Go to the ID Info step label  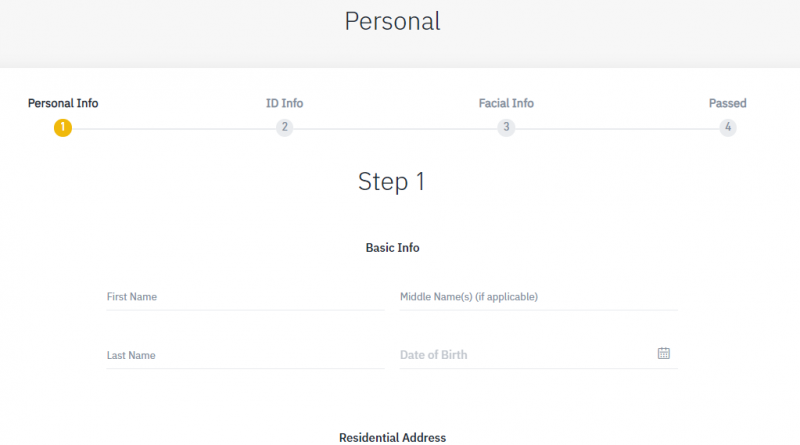(x=285, y=103)
